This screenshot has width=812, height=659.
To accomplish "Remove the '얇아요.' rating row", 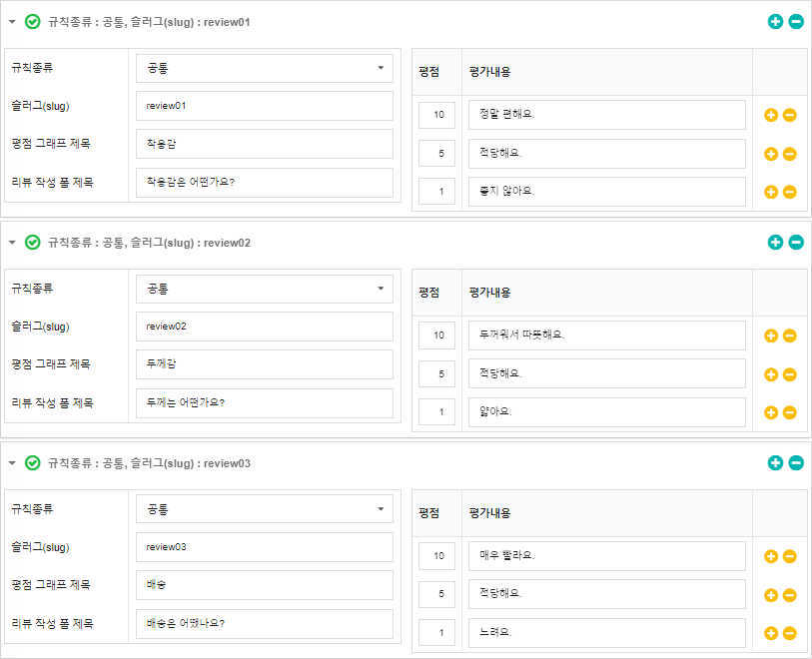I will pyautogui.click(x=789, y=412).
